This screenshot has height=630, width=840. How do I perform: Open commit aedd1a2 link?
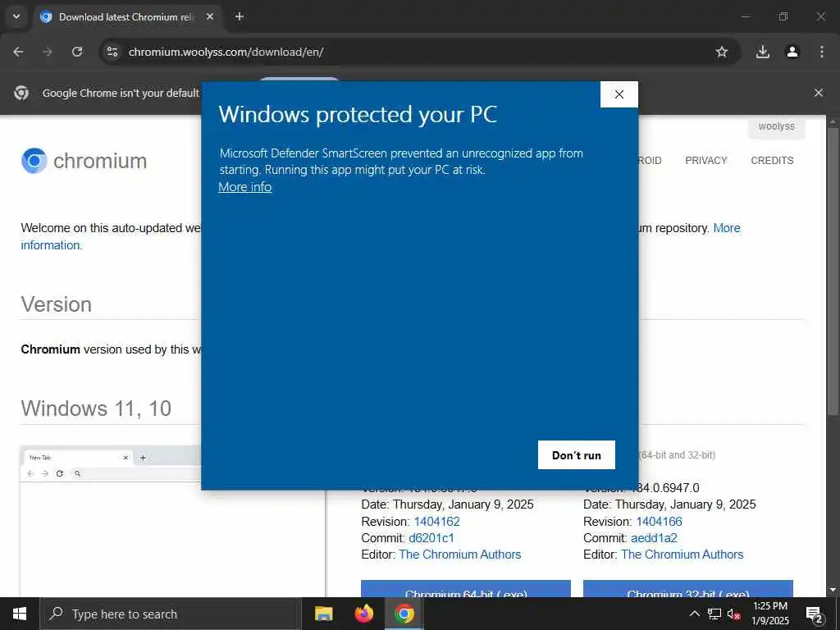(654, 538)
